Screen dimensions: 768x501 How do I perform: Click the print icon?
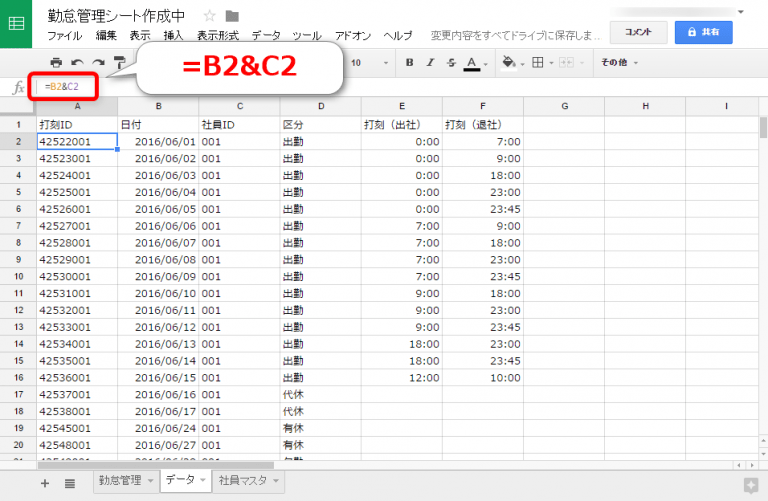point(56,62)
